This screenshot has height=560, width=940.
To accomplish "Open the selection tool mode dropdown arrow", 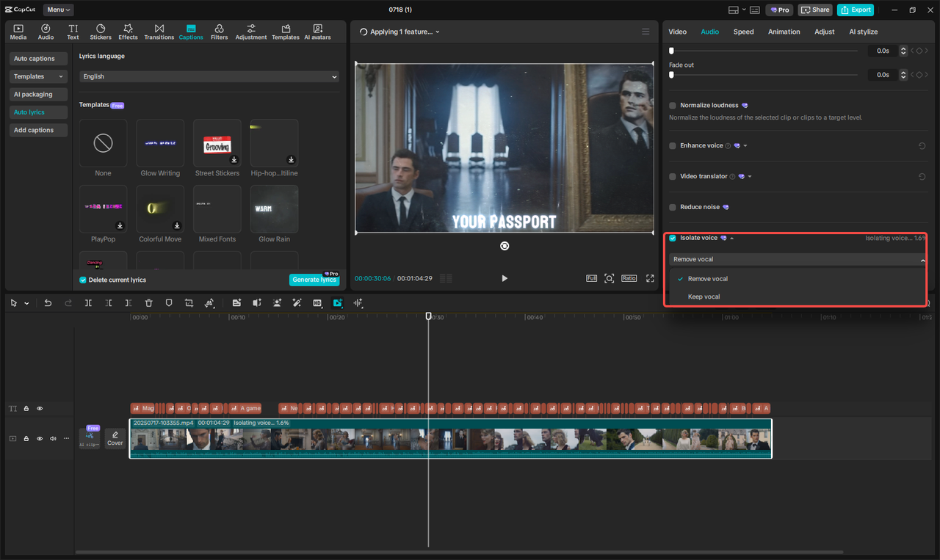I will click(27, 303).
